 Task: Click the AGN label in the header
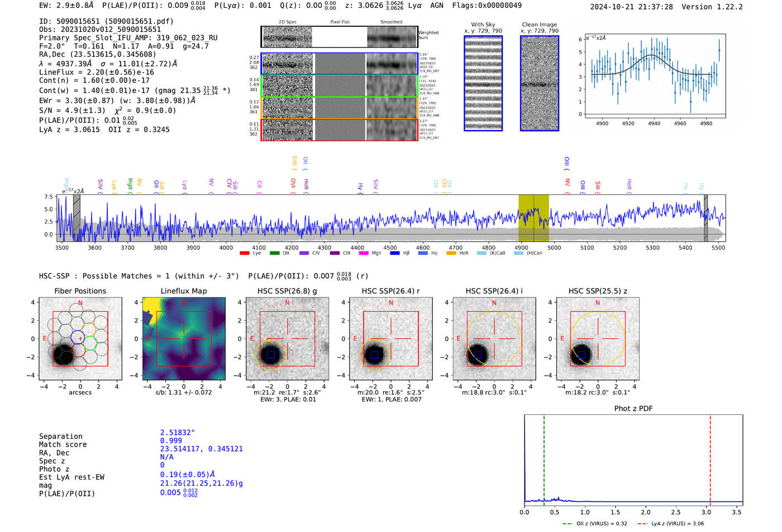click(437, 6)
